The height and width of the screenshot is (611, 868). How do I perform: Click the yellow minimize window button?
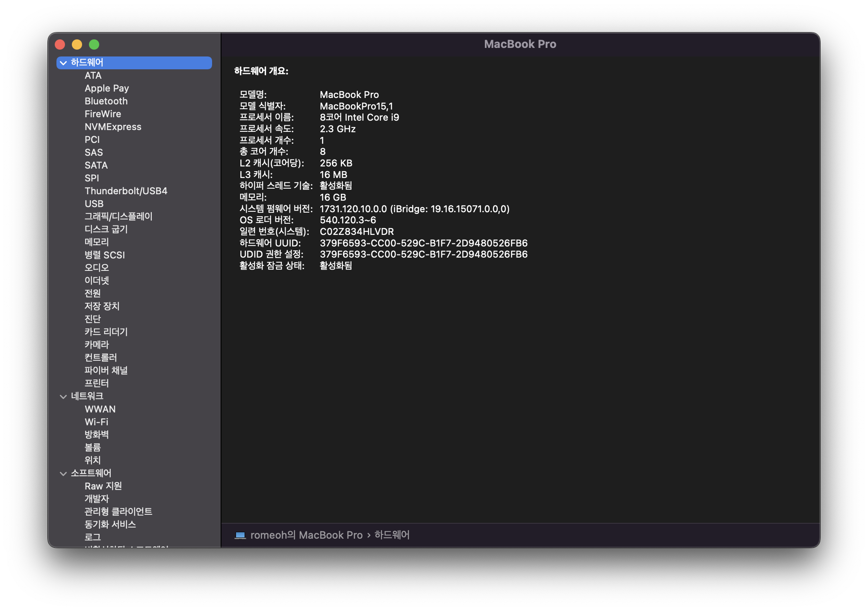77,44
